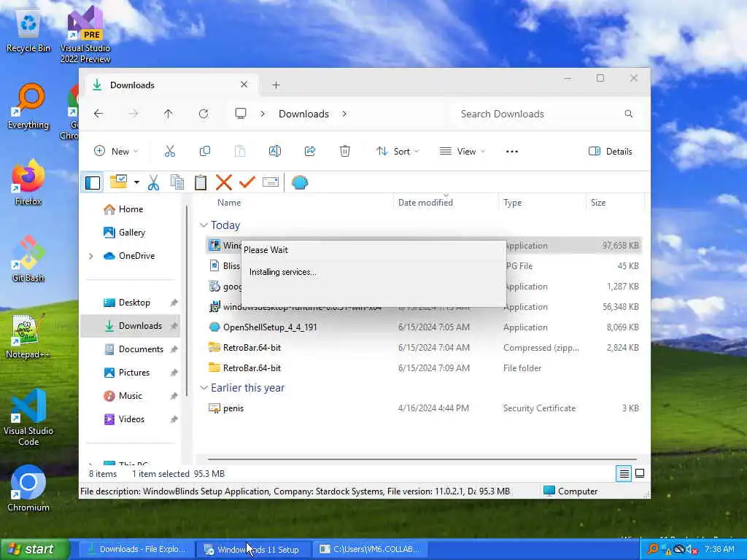Switch to large thumbnails view layout
This screenshot has width=747, height=560.
(x=640, y=473)
